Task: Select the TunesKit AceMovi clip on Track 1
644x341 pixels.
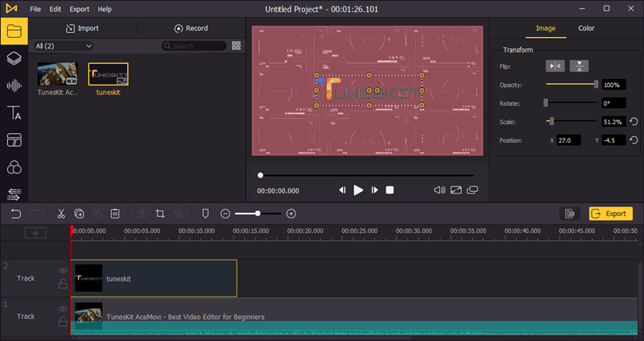Action: point(354,316)
